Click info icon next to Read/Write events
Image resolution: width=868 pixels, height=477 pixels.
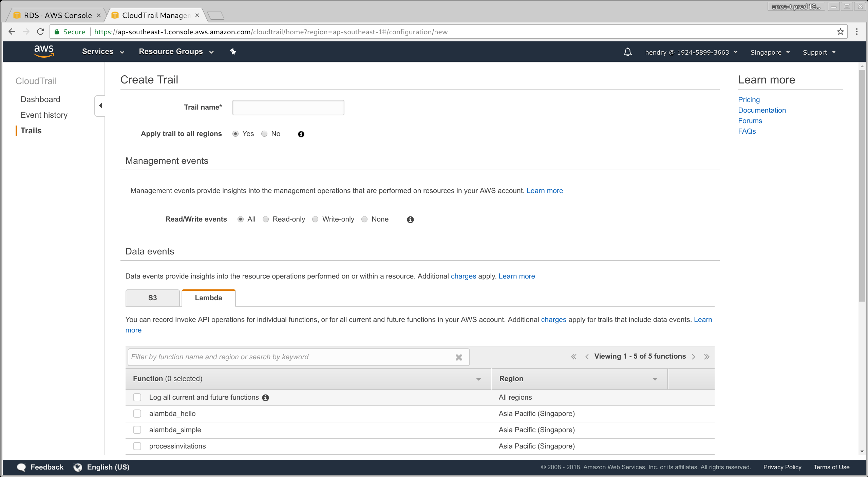point(410,220)
